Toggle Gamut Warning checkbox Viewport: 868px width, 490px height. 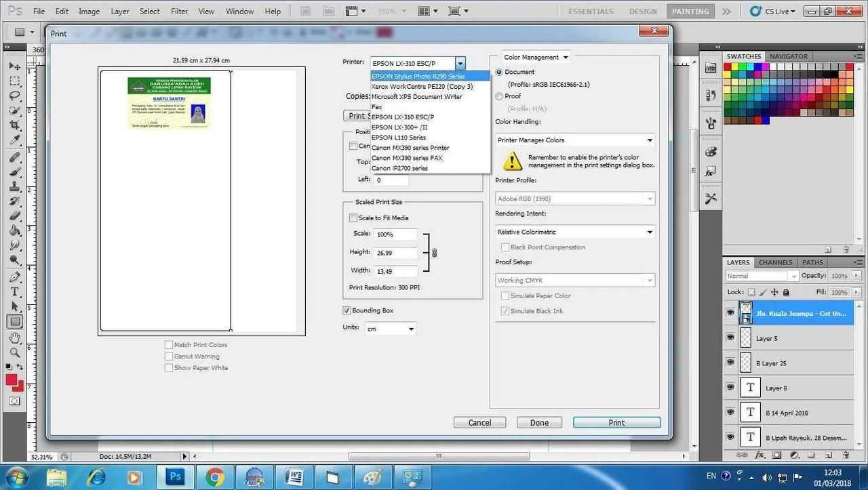click(169, 356)
